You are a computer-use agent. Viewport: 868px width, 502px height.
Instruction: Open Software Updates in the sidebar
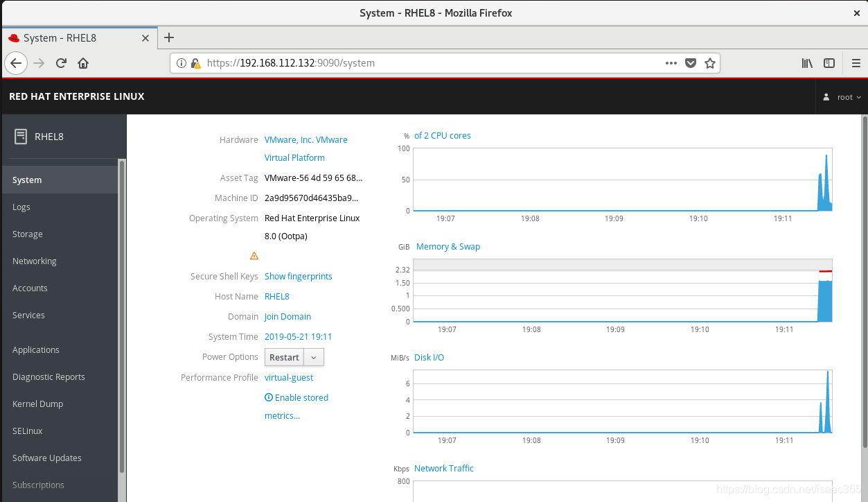point(59,458)
